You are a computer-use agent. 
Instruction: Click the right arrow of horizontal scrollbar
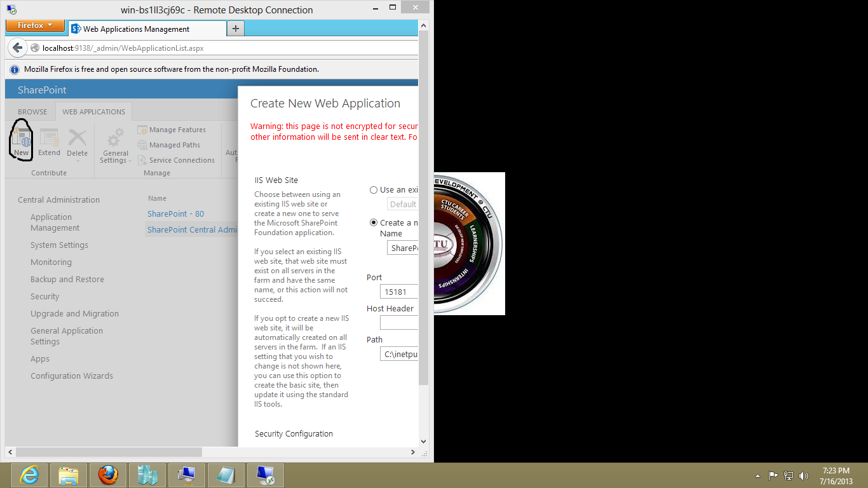[413, 452]
